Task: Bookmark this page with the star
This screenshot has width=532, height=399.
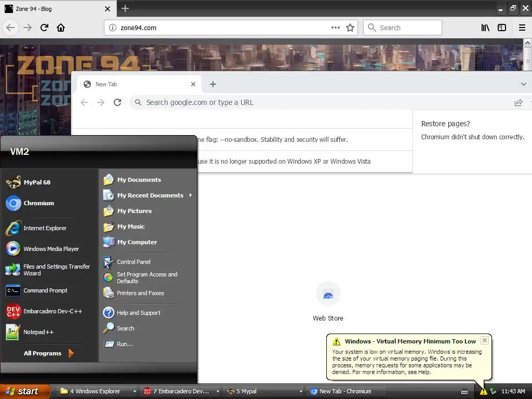Action: tap(350, 28)
